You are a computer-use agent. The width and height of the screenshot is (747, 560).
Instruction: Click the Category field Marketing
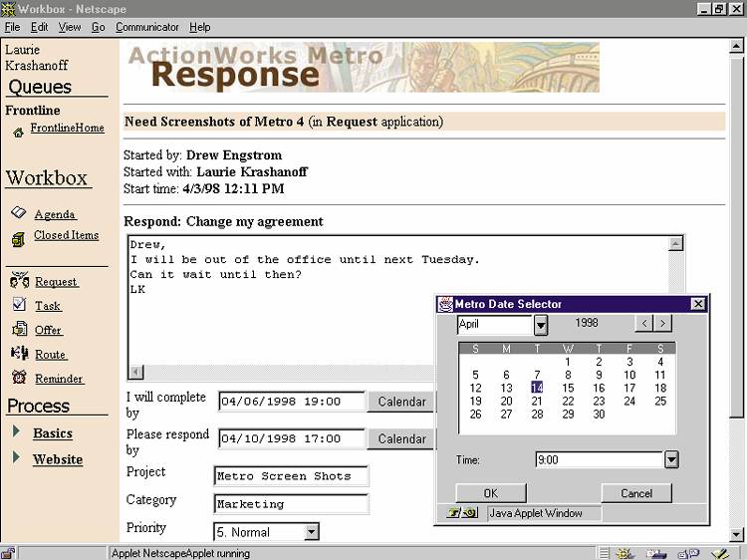coord(291,504)
